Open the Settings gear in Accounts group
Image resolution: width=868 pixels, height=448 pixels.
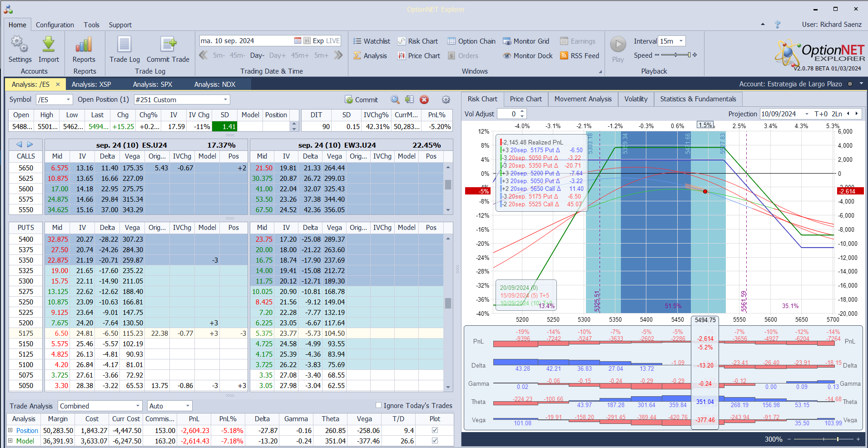click(20, 45)
